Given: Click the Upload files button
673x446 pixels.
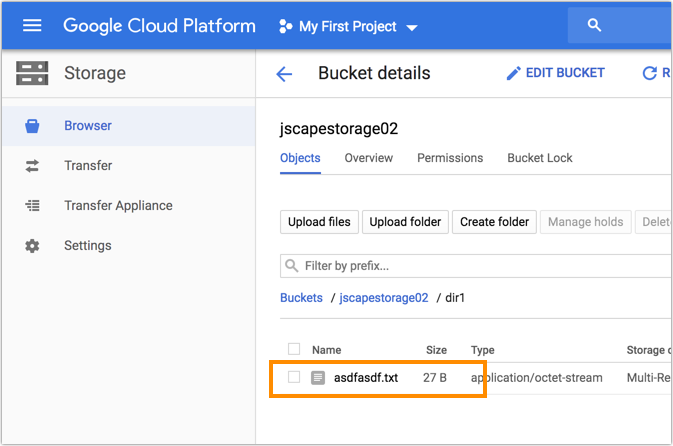Looking at the screenshot, I should point(319,222).
